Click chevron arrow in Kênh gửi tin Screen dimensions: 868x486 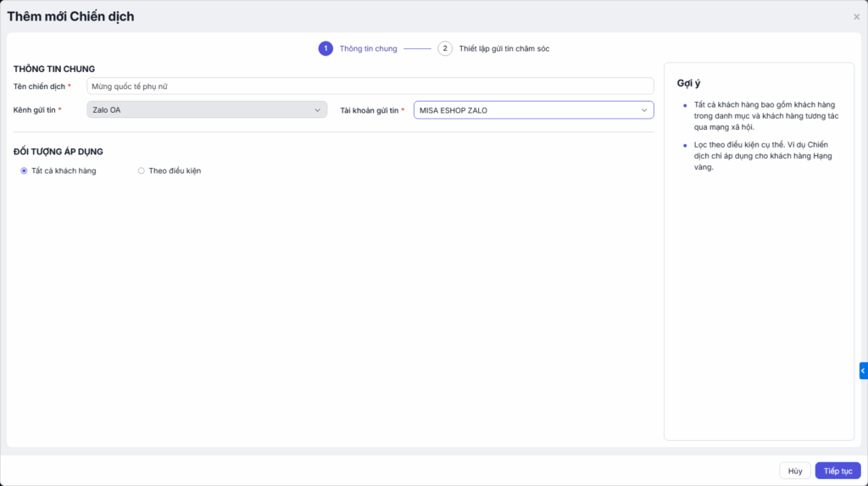[x=318, y=110]
